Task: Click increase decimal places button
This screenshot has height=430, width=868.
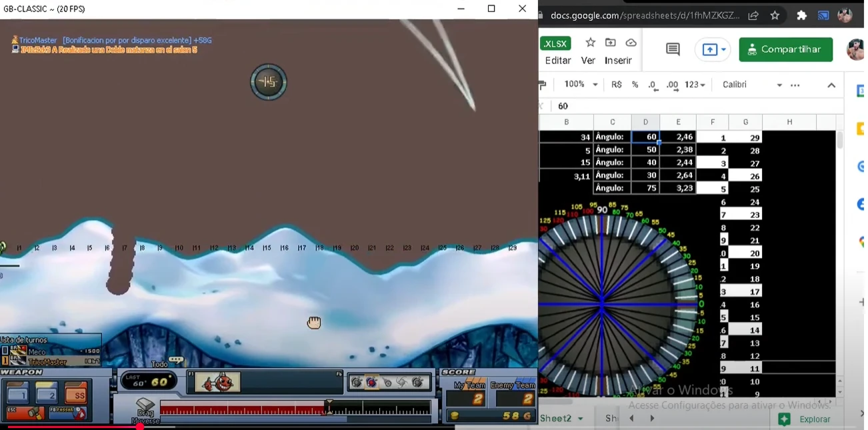Action: click(x=672, y=85)
